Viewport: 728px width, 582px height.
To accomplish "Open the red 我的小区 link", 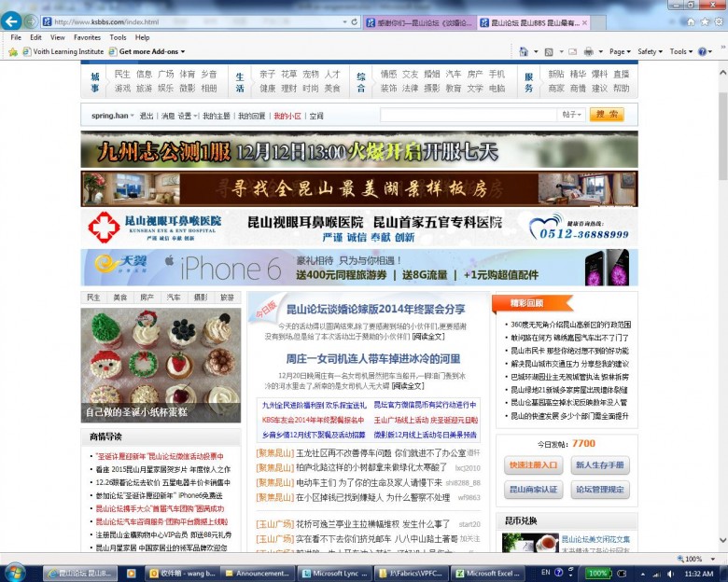I will (287, 116).
